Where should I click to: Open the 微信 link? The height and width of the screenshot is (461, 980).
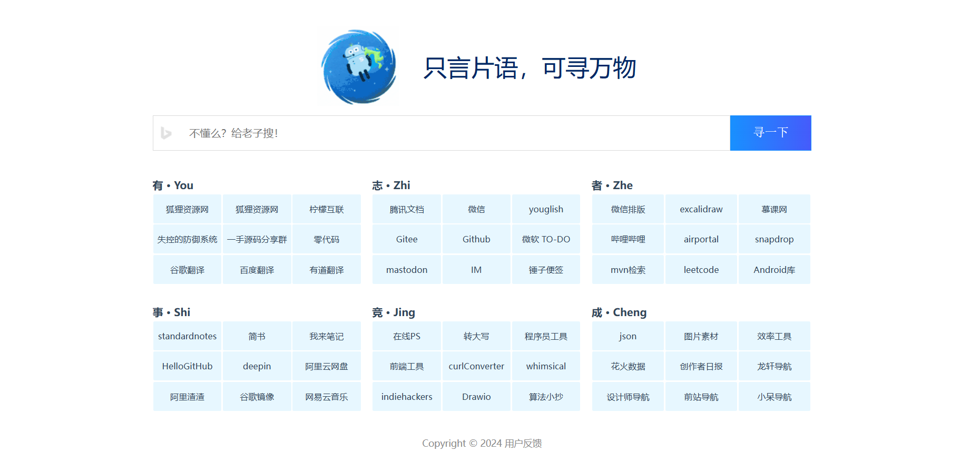tap(476, 209)
